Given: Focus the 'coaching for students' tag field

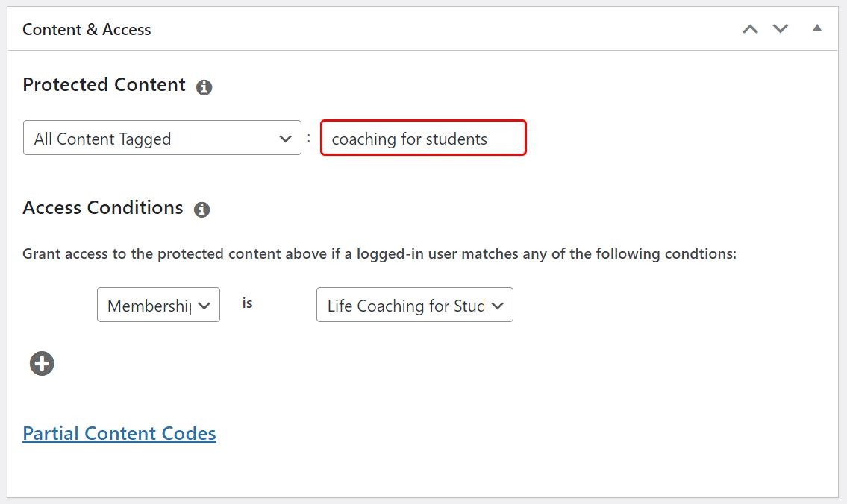Looking at the screenshot, I should (423, 138).
